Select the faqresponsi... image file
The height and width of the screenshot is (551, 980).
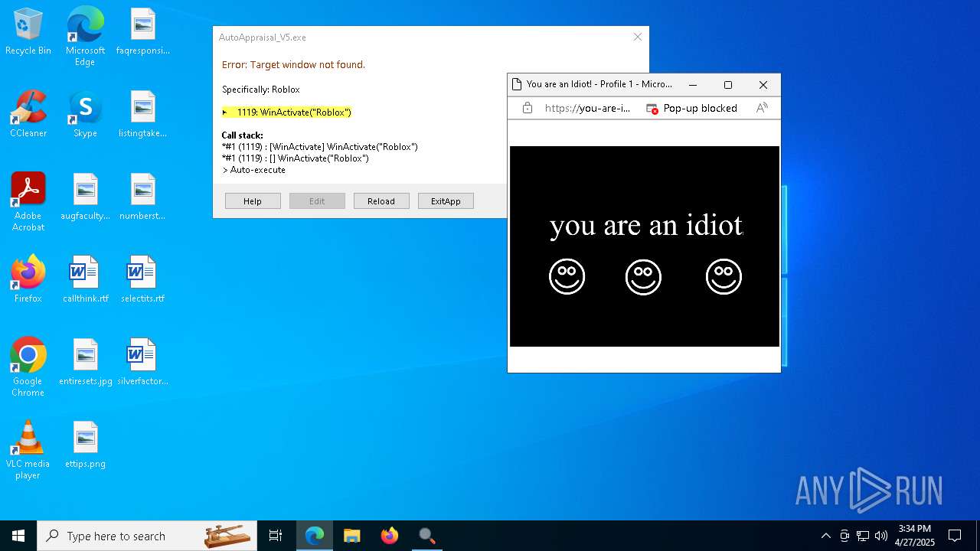click(x=143, y=32)
